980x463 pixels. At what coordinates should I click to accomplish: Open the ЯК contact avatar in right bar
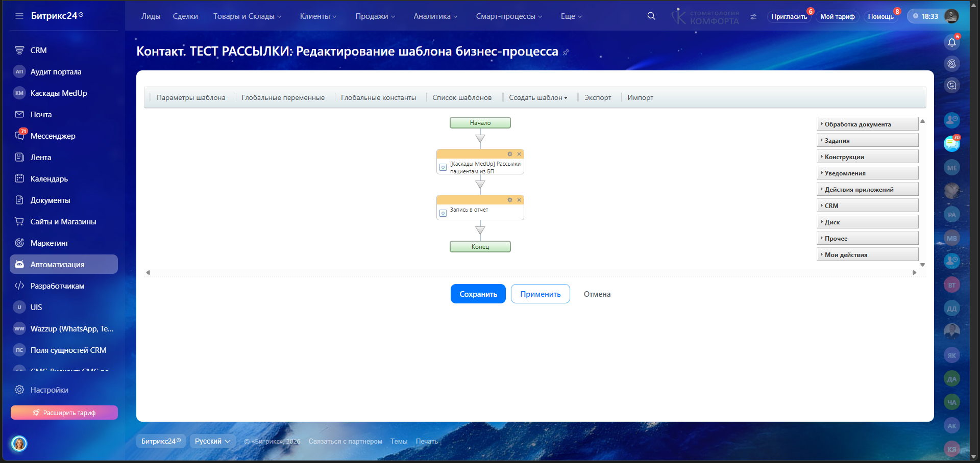(952, 355)
